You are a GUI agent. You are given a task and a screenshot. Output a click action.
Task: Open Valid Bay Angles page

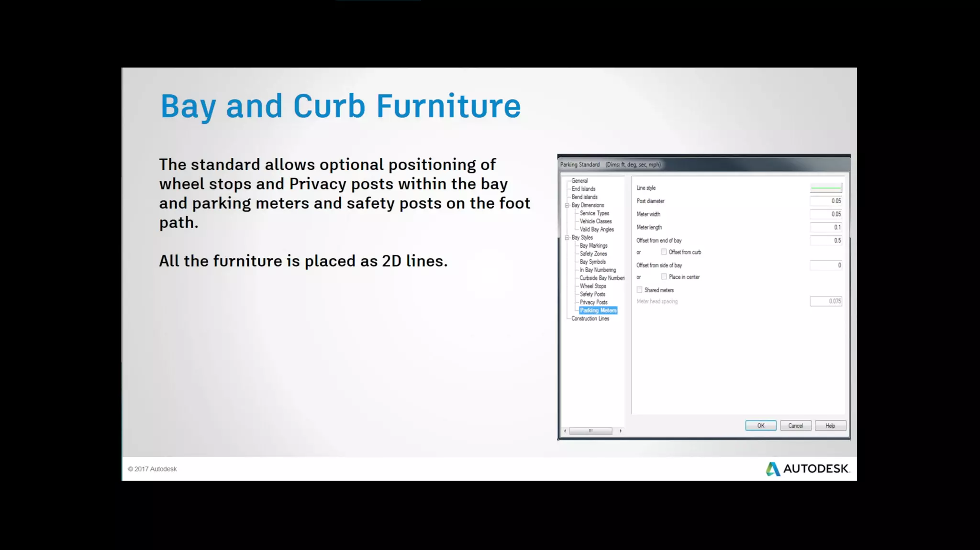pyautogui.click(x=597, y=230)
